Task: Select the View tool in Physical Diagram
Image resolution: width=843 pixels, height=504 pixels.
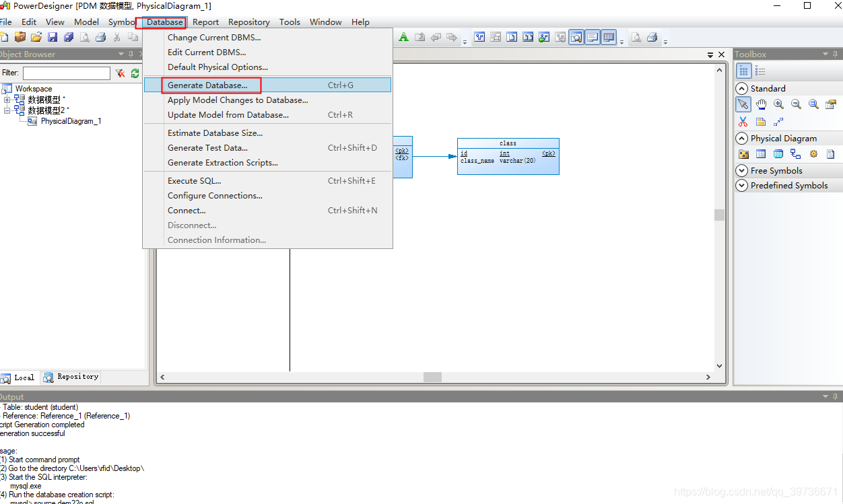Action: (778, 154)
